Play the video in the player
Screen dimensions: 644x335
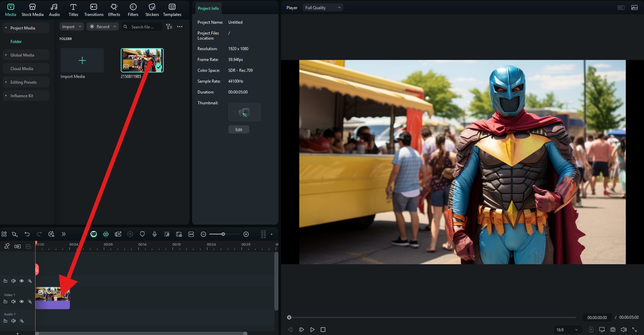point(312,330)
